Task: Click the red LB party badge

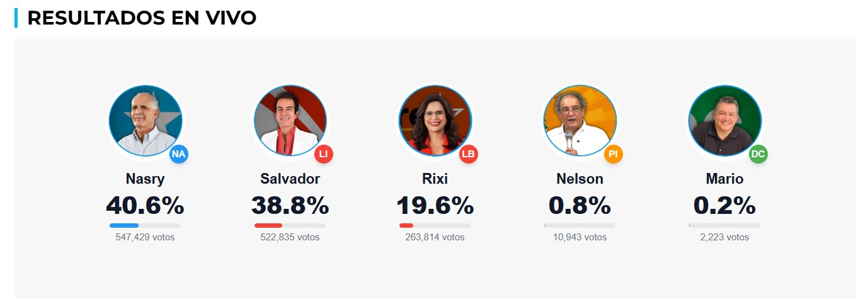Action: pyautogui.click(x=469, y=154)
